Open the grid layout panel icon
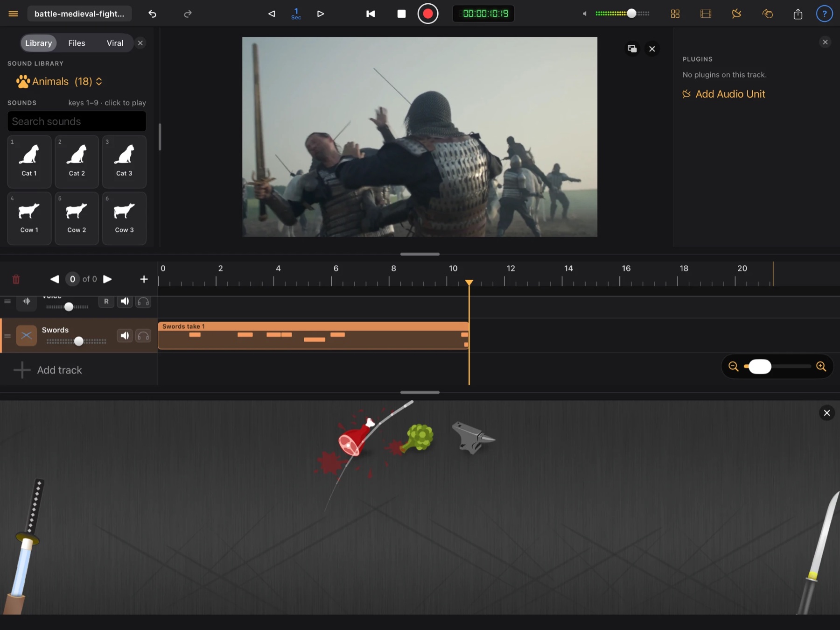This screenshot has height=630, width=840. (675, 14)
